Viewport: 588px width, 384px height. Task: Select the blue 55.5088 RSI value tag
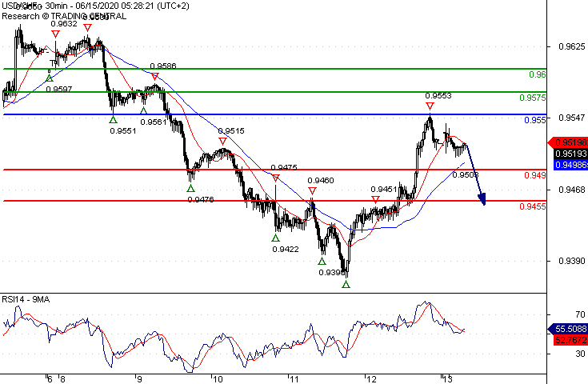(569, 329)
